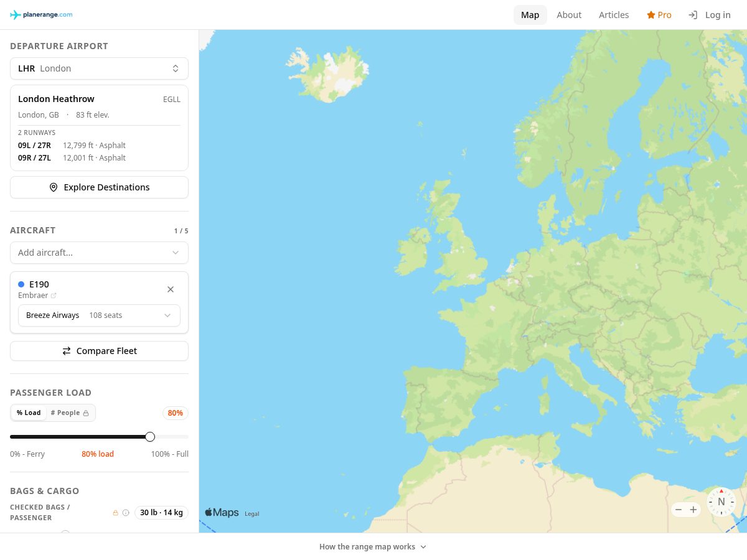747x560 pixels.
Task: Remove the E190 aircraft with the X
Action: [171, 289]
